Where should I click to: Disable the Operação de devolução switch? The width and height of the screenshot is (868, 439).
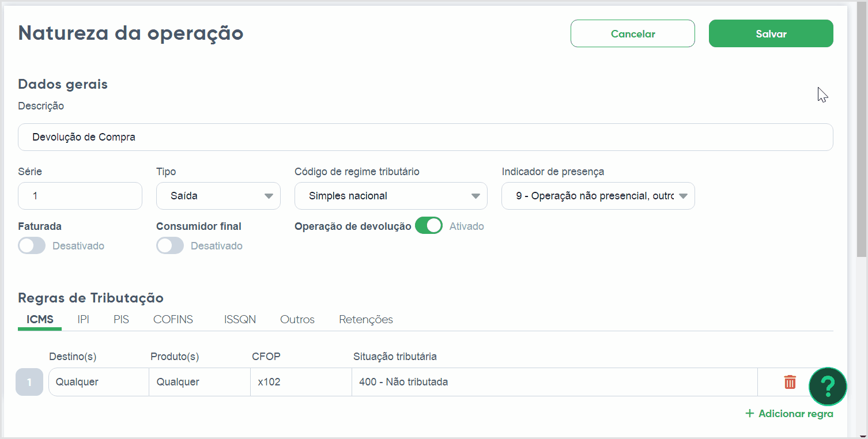point(428,226)
